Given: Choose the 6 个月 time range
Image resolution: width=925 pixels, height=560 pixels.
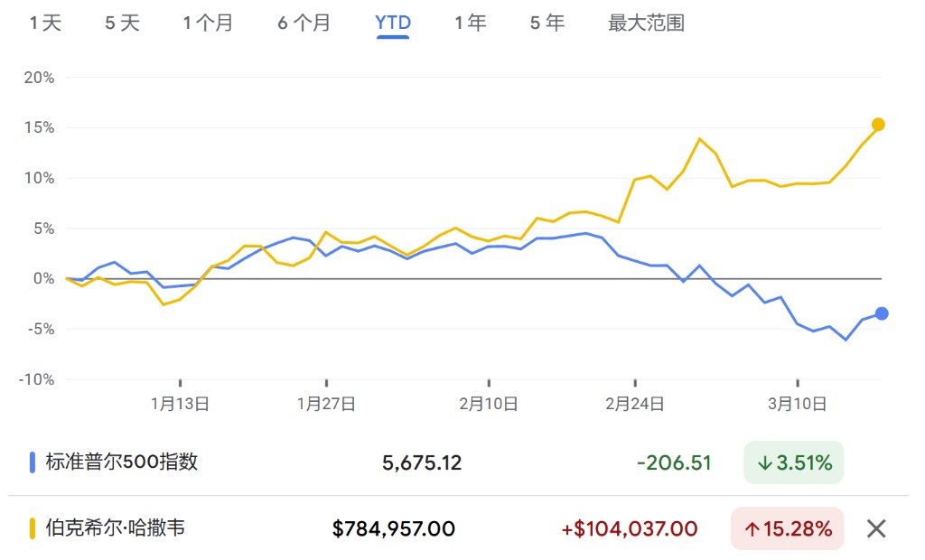Looking at the screenshot, I should click(304, 23).
